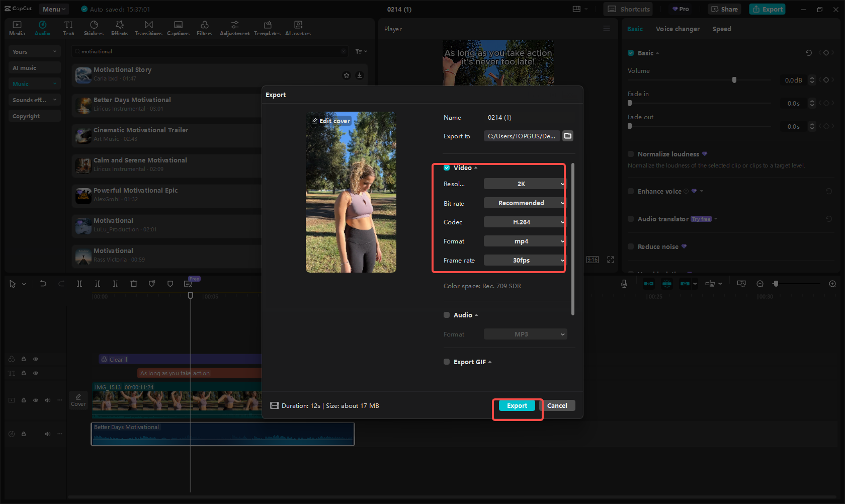Open the AI avatars tool
The height and width of the screenshot is (504, 845).
click(x=298, y=28)
